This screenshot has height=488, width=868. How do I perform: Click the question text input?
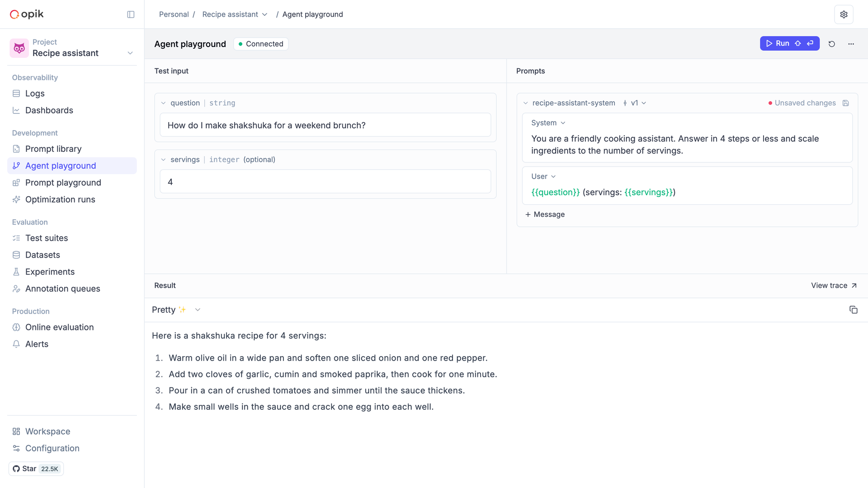325,125
